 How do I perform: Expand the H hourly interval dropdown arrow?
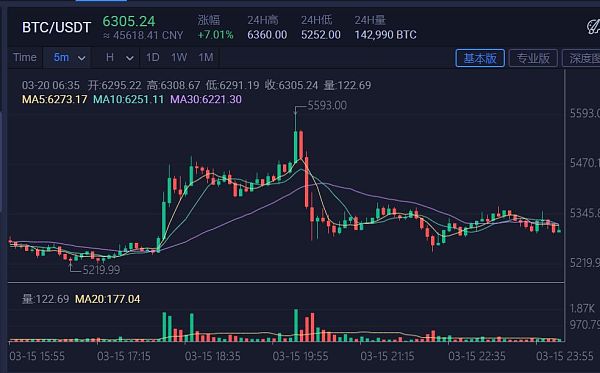pos(130,58)
